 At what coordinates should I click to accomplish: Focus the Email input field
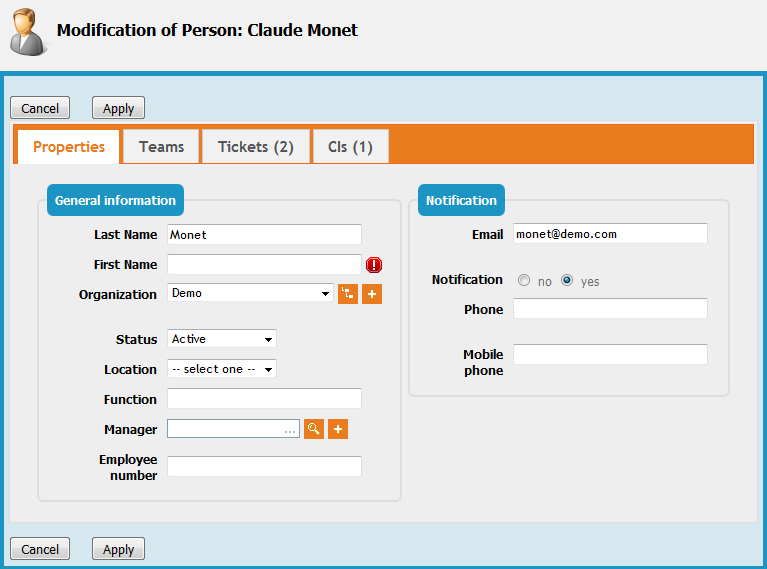tap(610, 234)
